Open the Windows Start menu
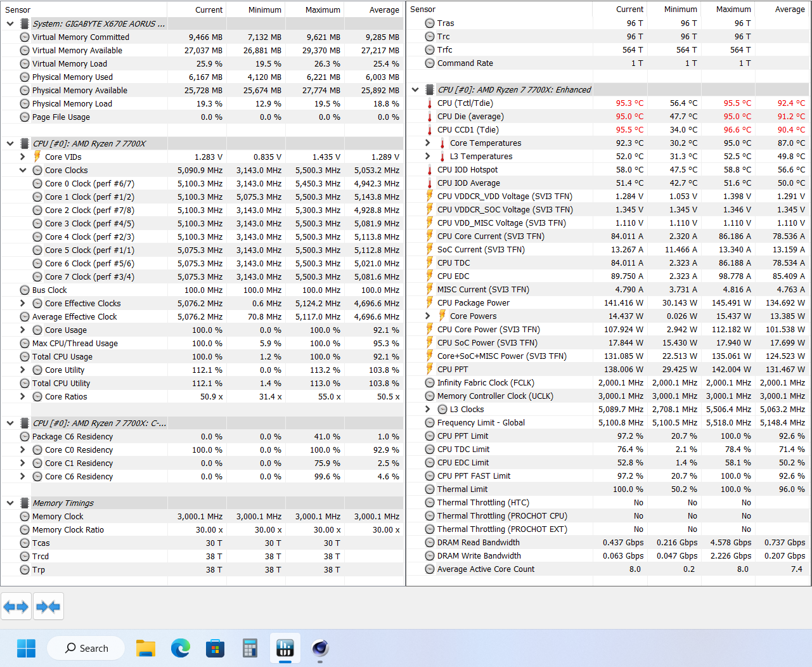This screenshot has width=812, height=667. (x=26, y=648)
